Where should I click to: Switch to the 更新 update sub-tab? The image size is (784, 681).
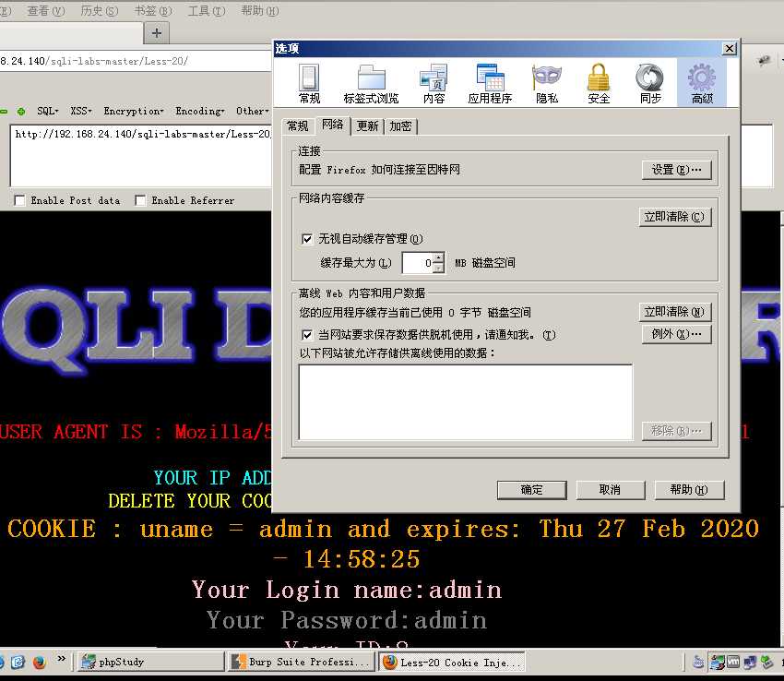(x=367, y=126)
